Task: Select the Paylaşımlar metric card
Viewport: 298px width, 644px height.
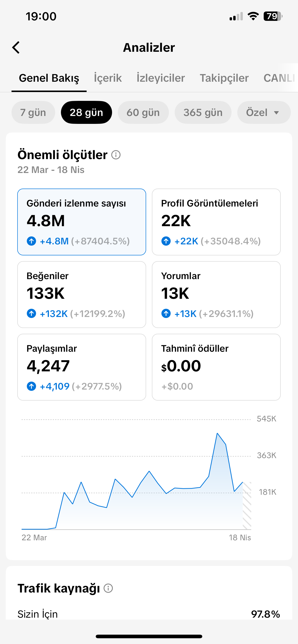Action: (x=82, y=367)
